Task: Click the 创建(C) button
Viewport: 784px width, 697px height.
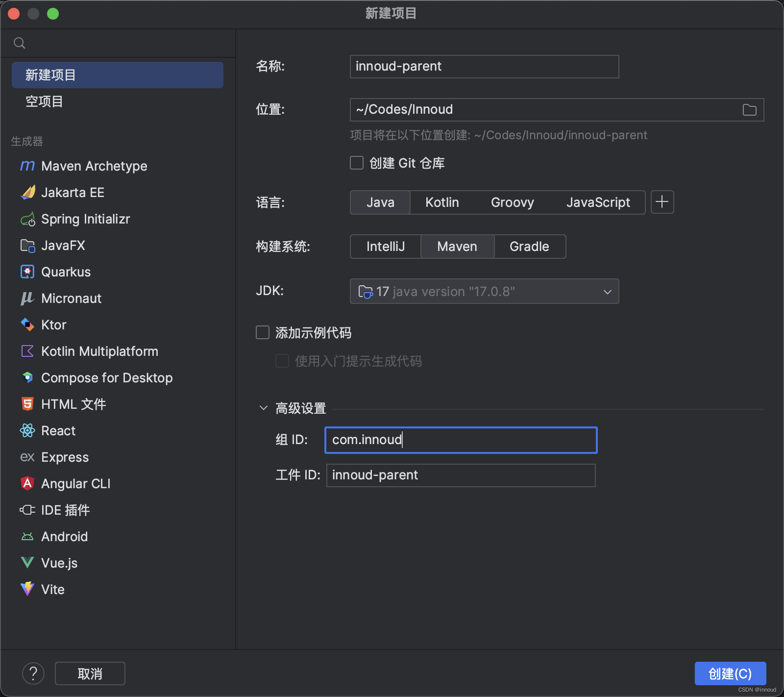Action: tap(730, 673)
